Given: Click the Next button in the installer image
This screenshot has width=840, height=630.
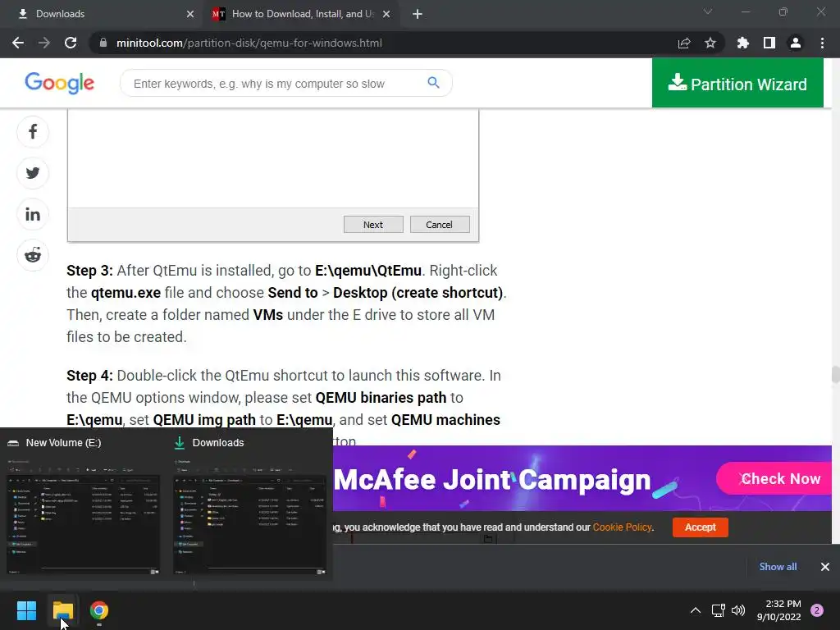Looking at the screenshot, I should coord(373,225).
